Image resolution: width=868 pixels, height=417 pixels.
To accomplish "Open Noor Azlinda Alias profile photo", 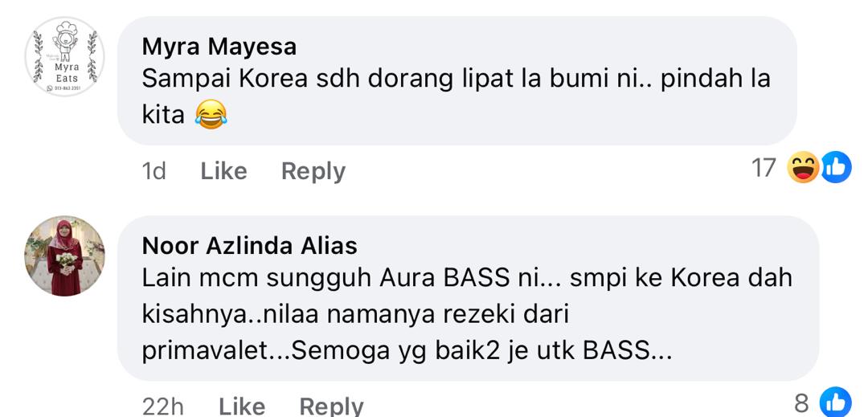I will tap(65, 256).
